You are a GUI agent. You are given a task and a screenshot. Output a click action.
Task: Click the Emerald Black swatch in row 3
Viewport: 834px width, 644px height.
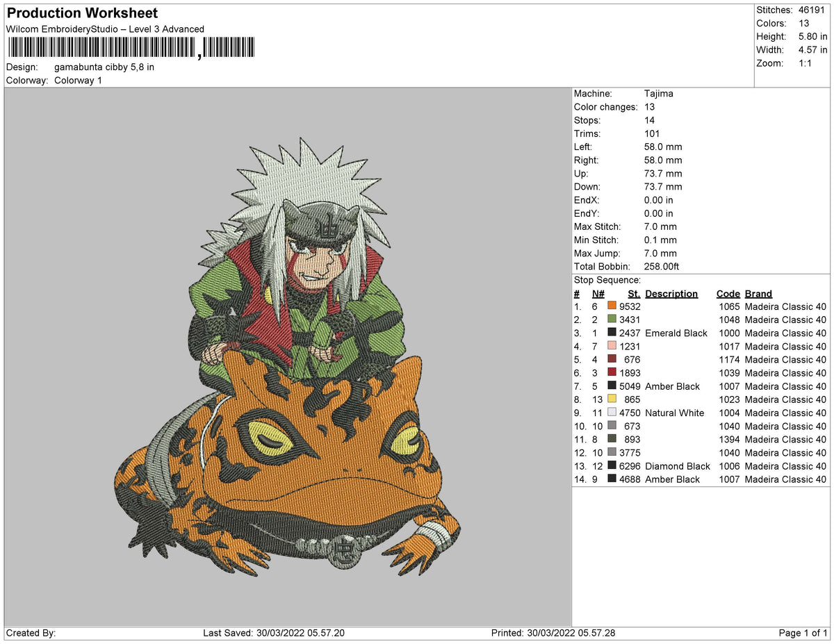click(x=612, y=333)
